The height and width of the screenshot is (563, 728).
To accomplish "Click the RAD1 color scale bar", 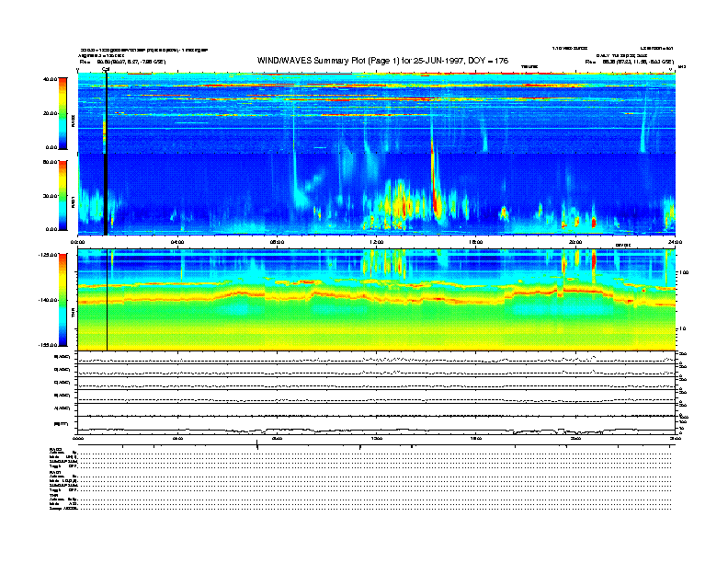I will 63,195.
